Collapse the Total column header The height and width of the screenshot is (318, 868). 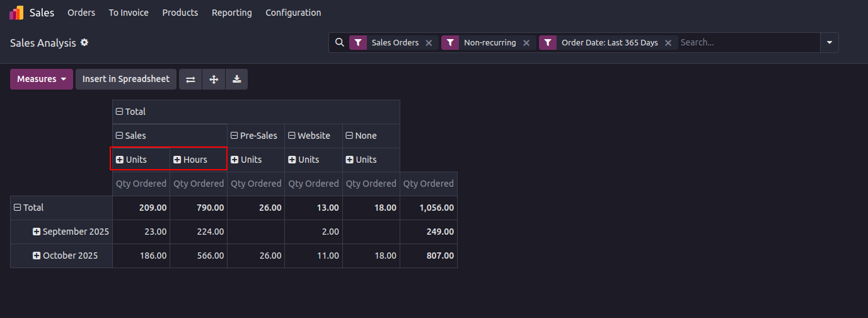coord(119,112)
